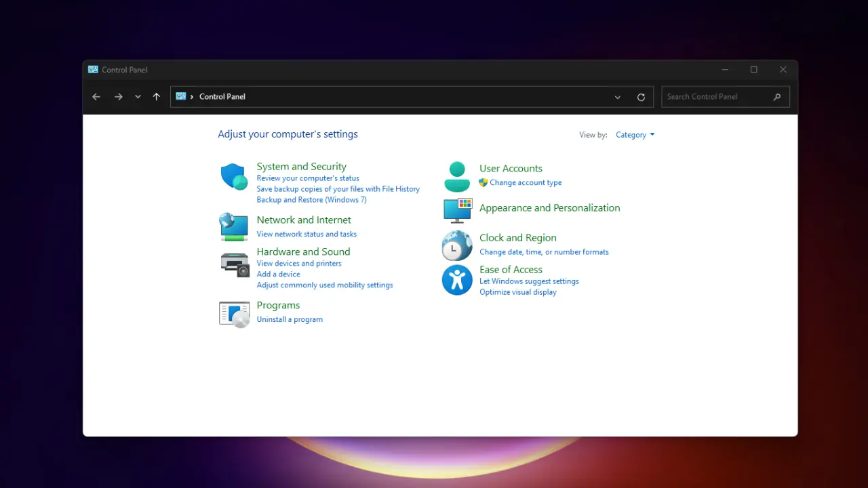The width and height of the screenshot is (868, 488).
Task: Open the Appearance and Personalization monitor icon
Action: (x=457, y=210)
